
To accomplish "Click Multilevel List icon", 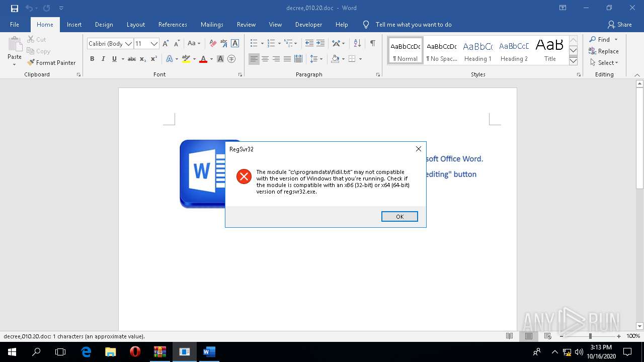I will click(288, 44).
